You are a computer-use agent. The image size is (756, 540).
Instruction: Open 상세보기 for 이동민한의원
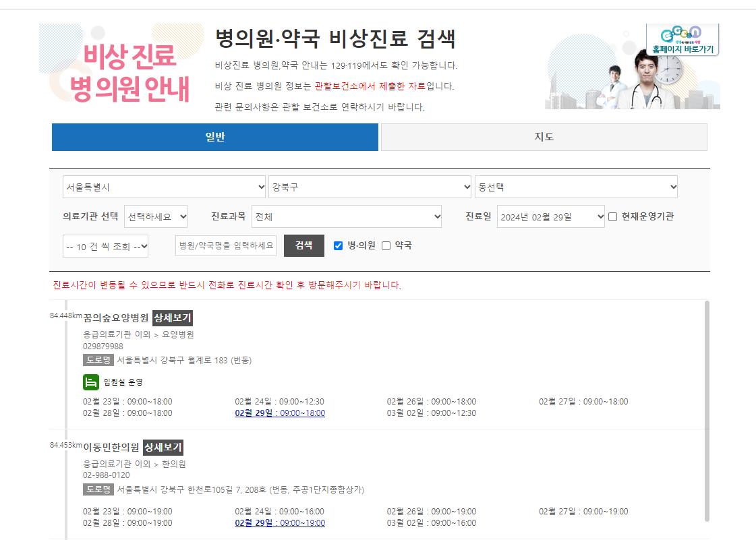tap(163, 447)
